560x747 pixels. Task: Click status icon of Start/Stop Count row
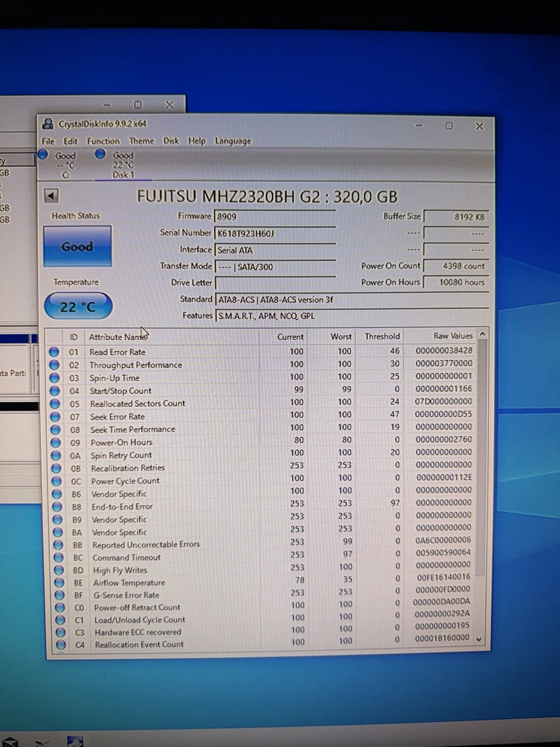[55, 390]
